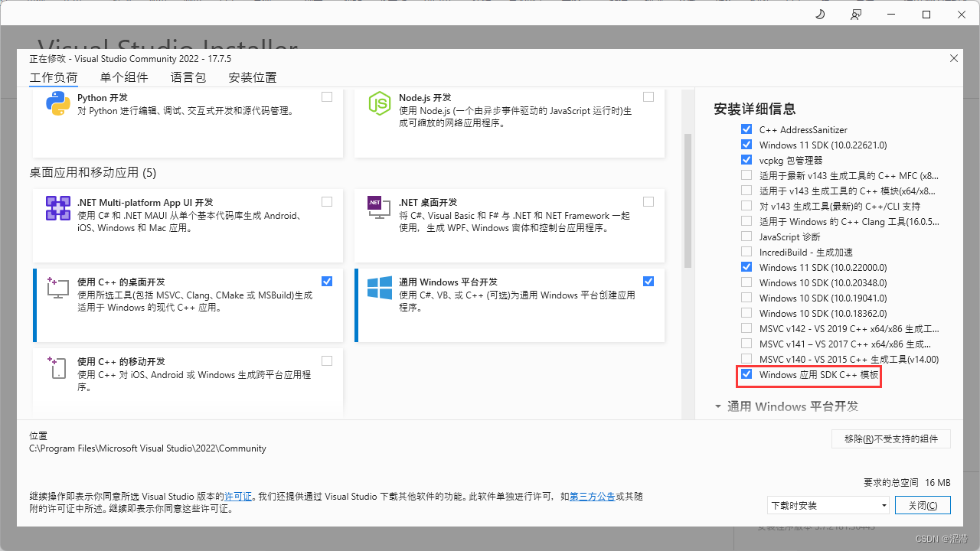Screen dimensions: 980x551
Task: Uncheck 使用 C++ 的桌面开发 workload
Action: pos(327,282)
